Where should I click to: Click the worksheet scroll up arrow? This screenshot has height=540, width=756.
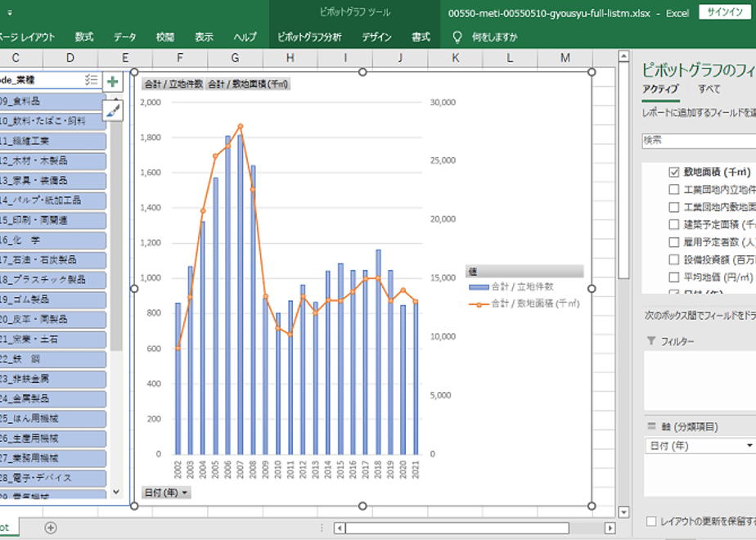[623, 56]
